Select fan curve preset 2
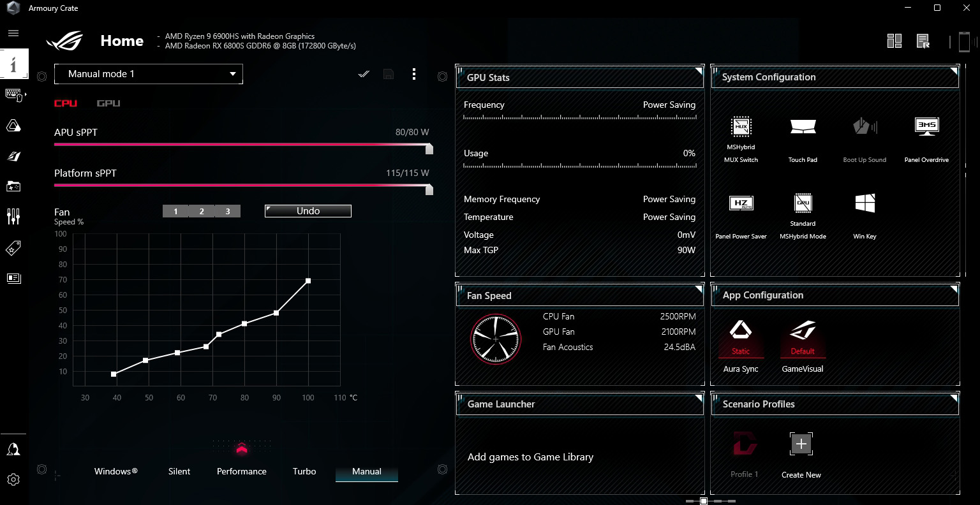The width and height of the screenshot is (980, 505). pyautogui.click(x=202, y=211)
